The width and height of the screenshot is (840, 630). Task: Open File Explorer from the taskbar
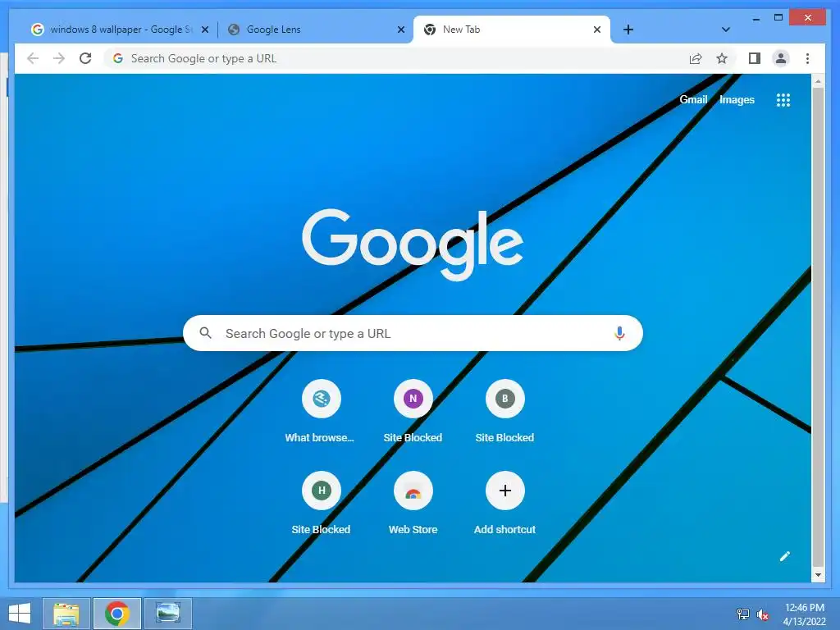pyautogui.click(x=66, y=614)
